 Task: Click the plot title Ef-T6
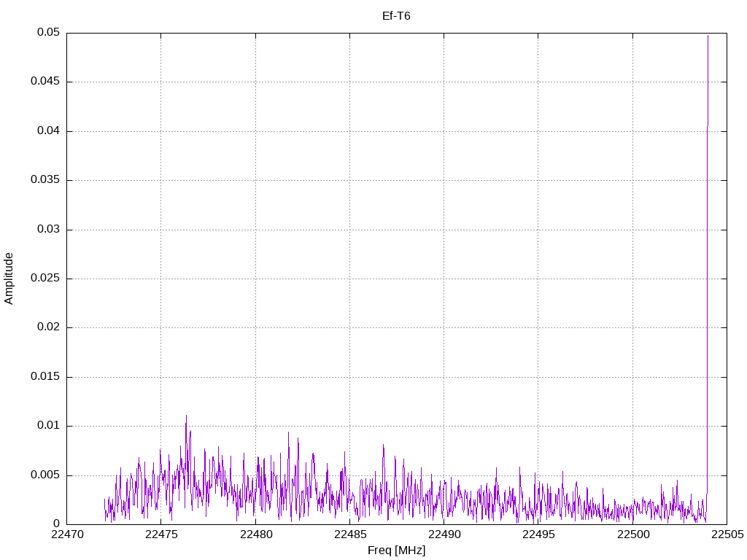(396, 16)
